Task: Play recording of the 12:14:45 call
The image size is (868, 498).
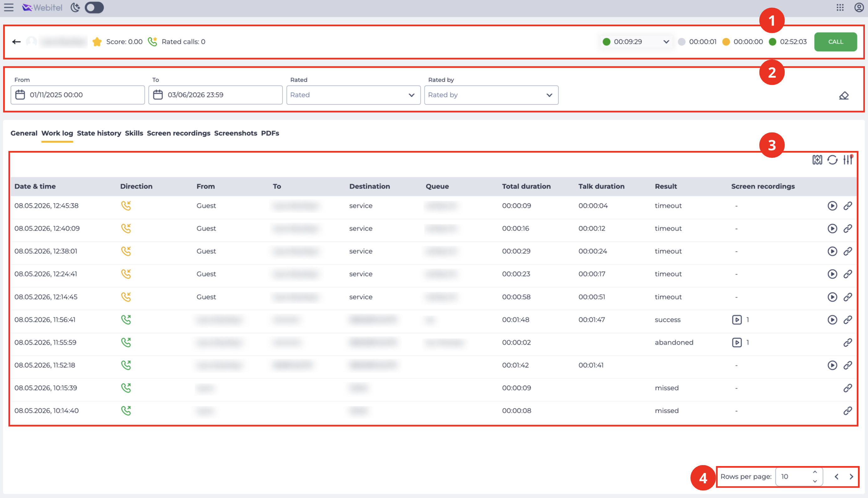Action: point(832,297)
